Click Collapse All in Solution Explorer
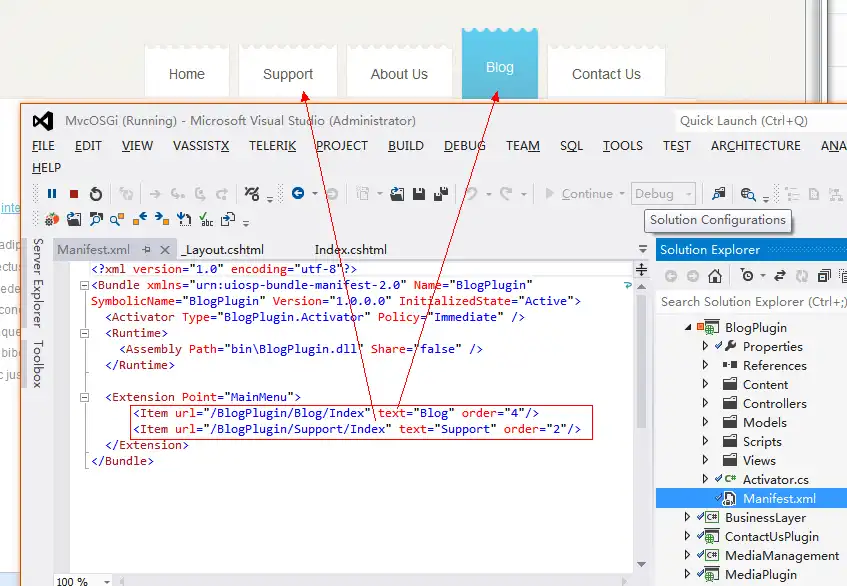Image resolution: width=847 pixels, height=586 pixels. 824,276
